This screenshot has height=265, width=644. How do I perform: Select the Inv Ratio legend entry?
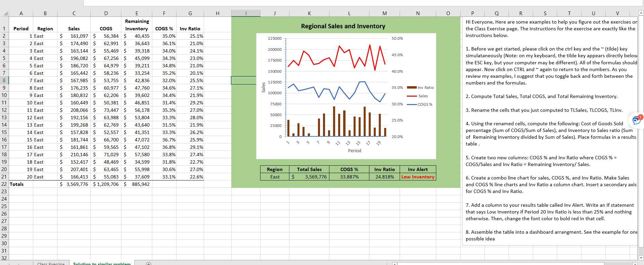pos(420,88)
